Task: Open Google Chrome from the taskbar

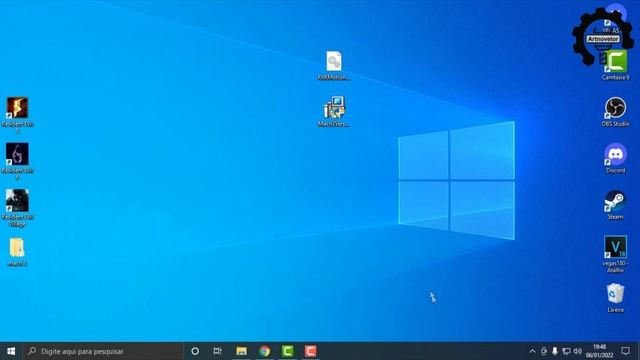Action: click(264, 351)
